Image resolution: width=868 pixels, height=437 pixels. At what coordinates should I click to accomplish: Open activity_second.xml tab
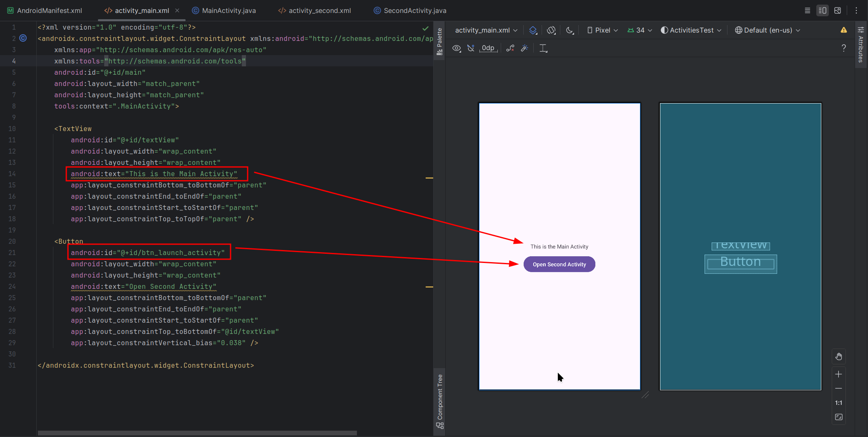(315, 10)
